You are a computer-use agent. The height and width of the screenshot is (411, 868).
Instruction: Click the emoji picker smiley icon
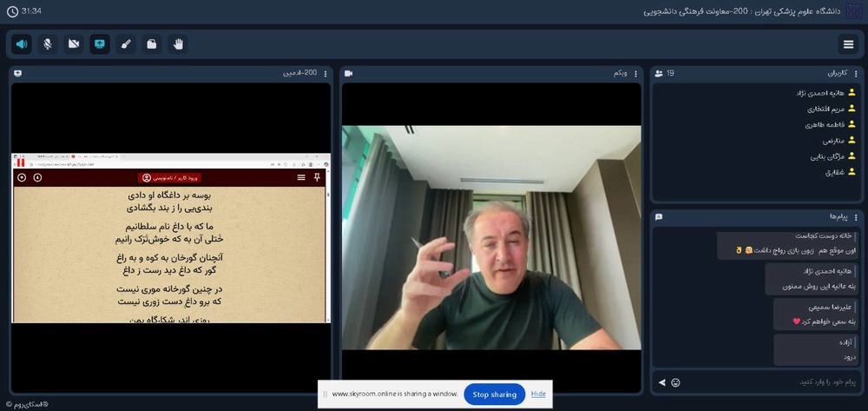coord(675,382)
